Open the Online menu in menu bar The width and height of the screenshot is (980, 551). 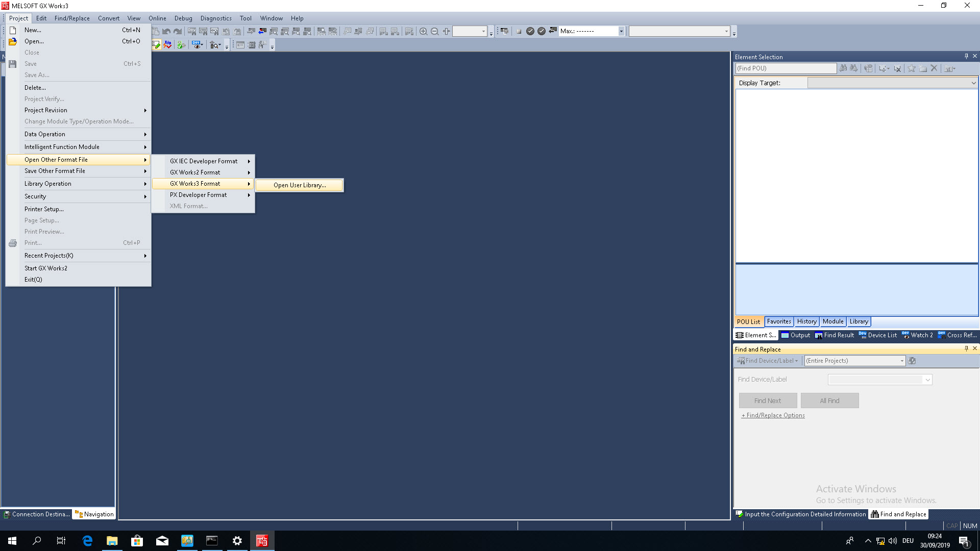157,18
